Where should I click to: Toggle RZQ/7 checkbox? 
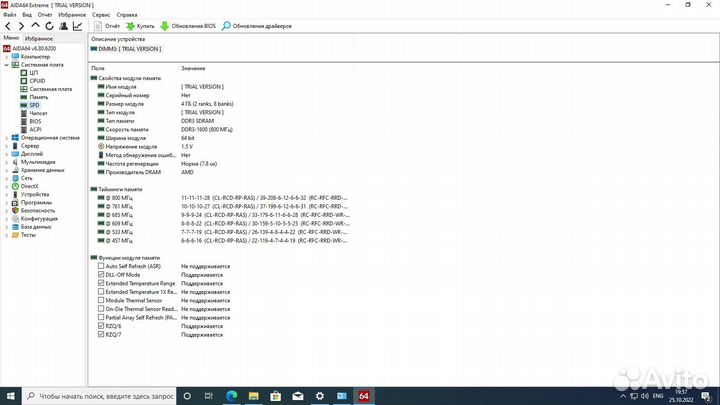(x=101, y=335)
